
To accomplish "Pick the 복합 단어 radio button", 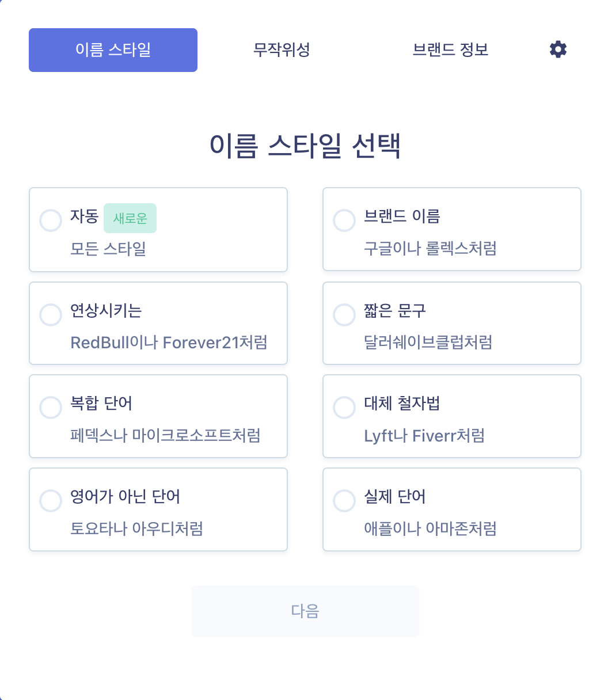I will (x=51, y=408).
